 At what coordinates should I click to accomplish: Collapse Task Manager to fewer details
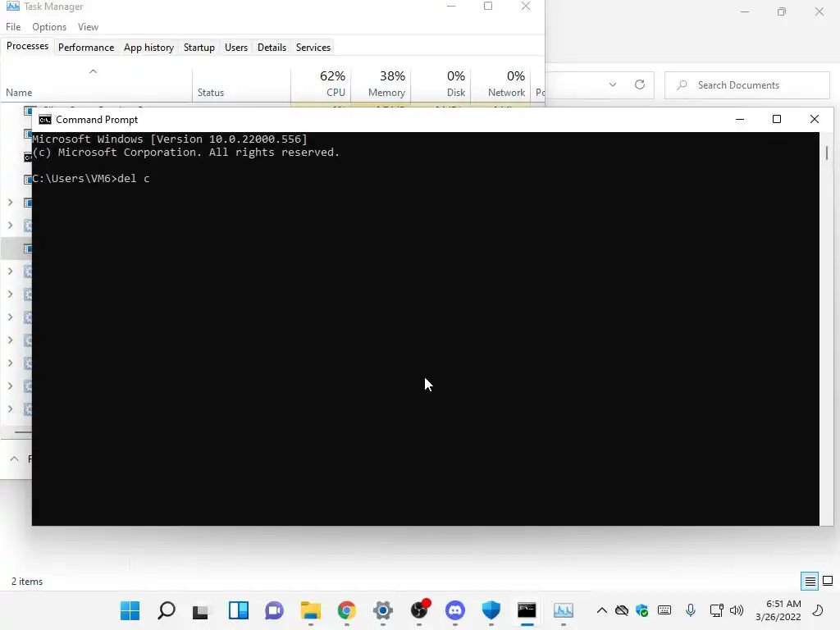pos(15,459)
